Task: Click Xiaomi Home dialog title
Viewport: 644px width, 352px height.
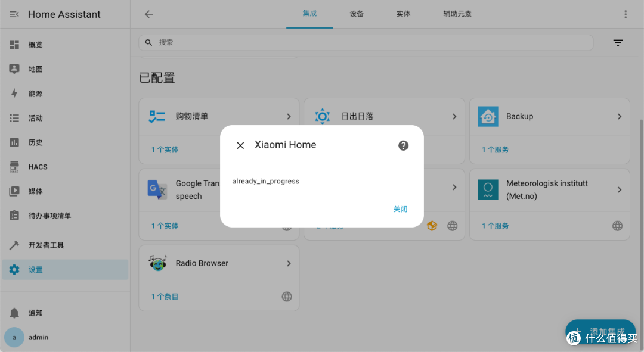Action: [286, 145]
